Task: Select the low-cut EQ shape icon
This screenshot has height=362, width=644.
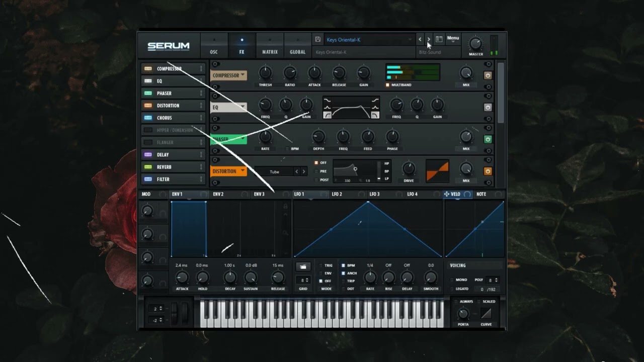Action: [x=327, y=116]
